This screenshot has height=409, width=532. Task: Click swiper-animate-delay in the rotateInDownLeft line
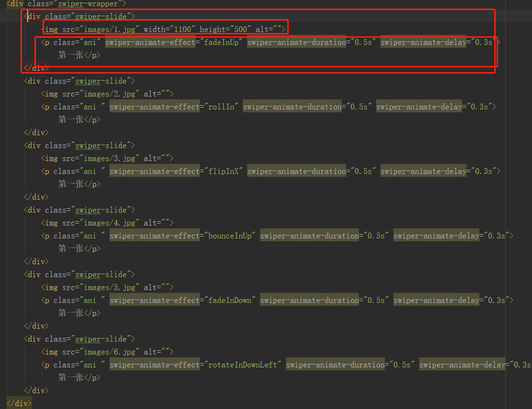(462, 365)
